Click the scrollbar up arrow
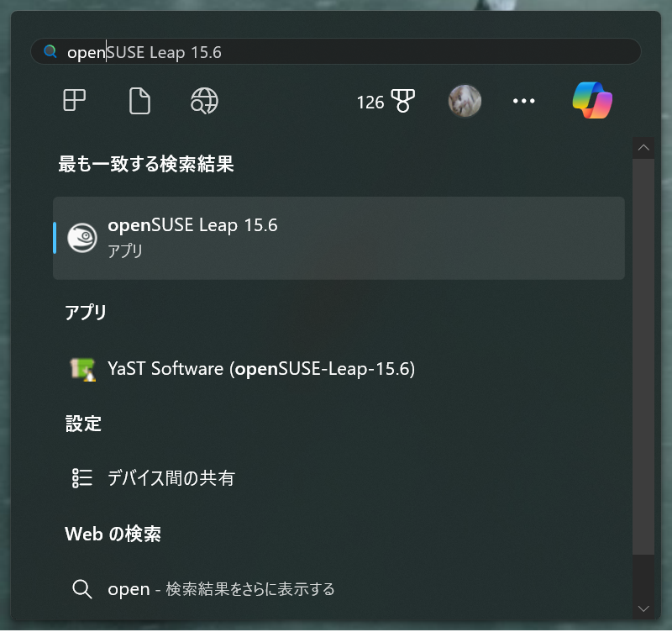Image resolution: width=672 pixels, height=632 pixels. click(x=643, y=146)
